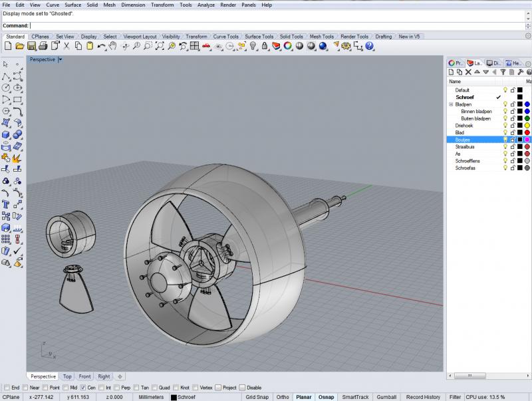Click the New file icon in Standard toolbar
Screen dimensions: 532x401
(8, 46)
